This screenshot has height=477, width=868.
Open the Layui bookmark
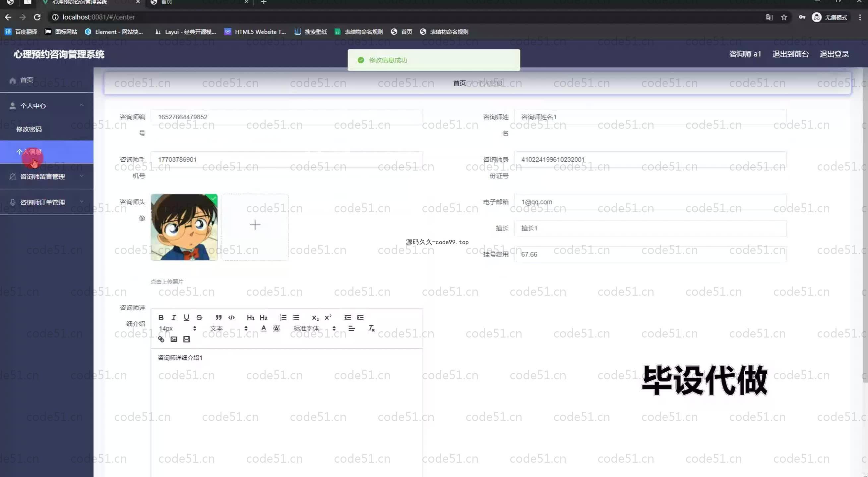point(185,32)
